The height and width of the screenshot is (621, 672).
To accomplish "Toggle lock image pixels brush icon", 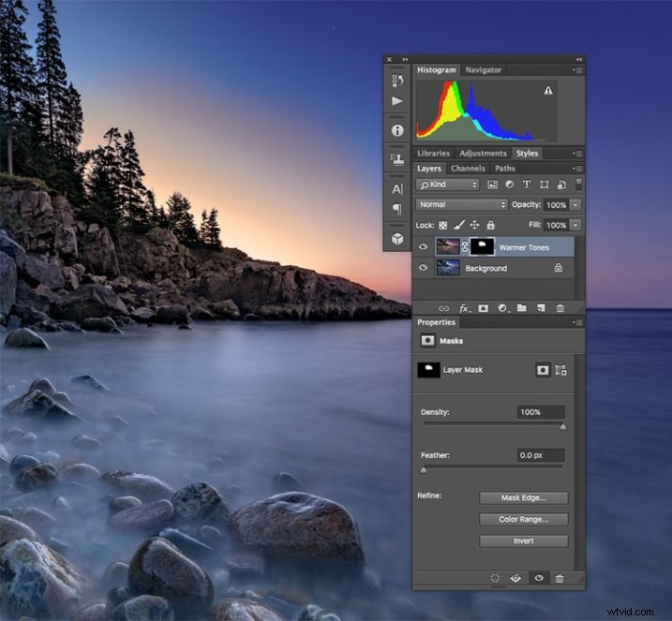I will coord(459,225).
